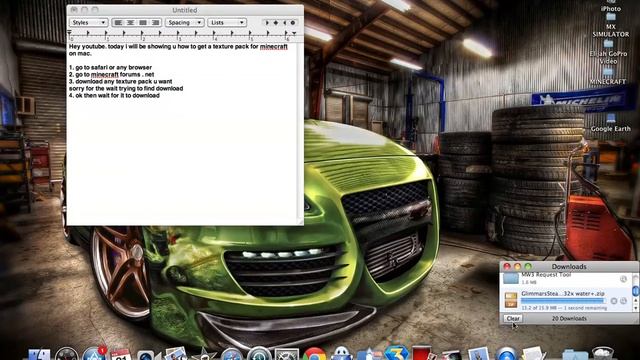Select the left tab stop icon
Viewport: 640px width, 360px height.
pyautogui.click(x=267, y=23)
